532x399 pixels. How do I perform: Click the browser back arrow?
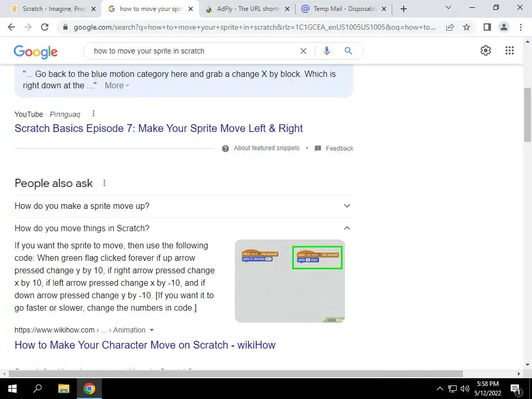[11, 27]
